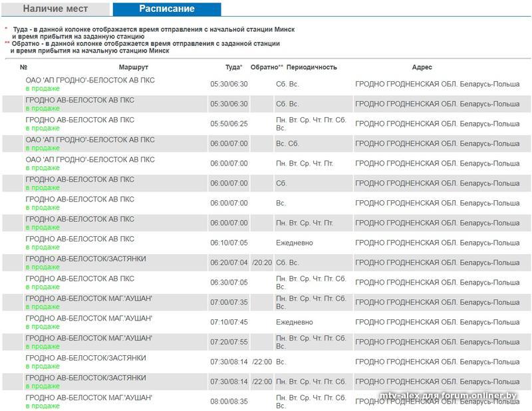532x411 pixels.
Task: Select the Ежедневно periodicity on the 07:10 route
Action: point(295,322)
